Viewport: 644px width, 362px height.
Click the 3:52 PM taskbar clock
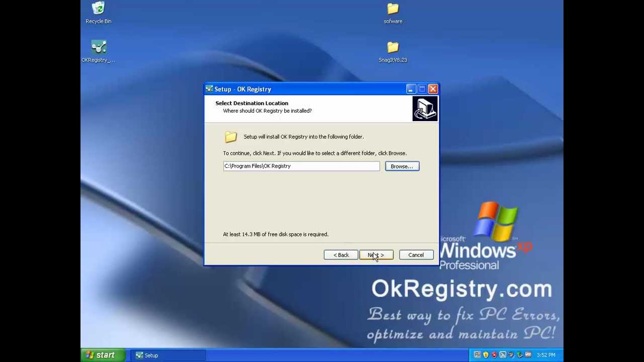(x=546, y=355)
